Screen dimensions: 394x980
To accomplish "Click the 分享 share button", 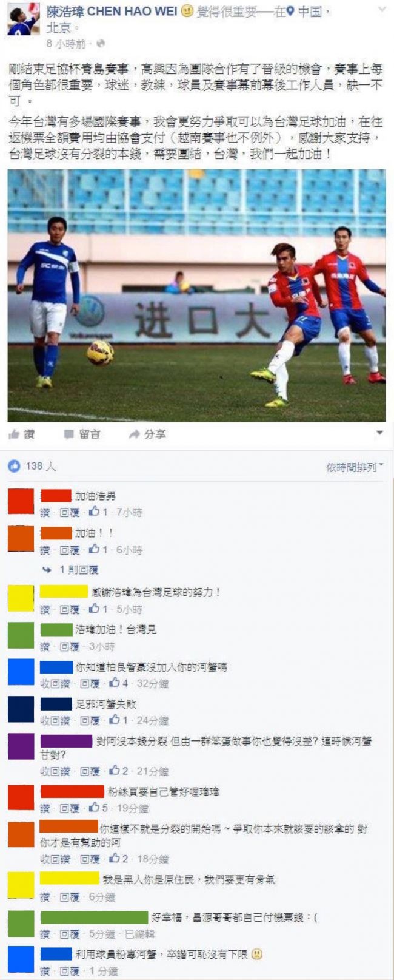I will point(147,434).
